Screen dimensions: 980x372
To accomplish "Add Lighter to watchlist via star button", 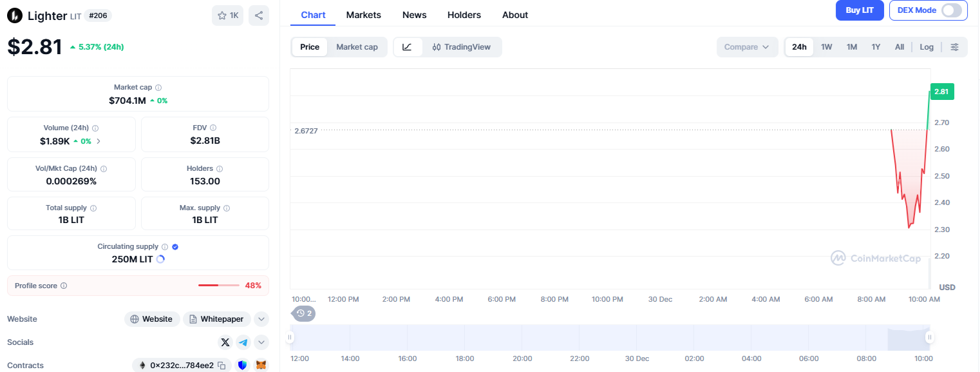I will 228,15.
